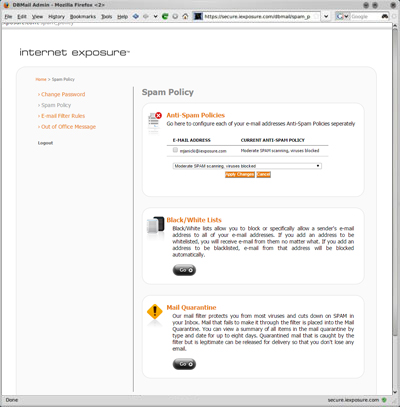Click the URL address field
Image resolution: width=400 pixels, height=407 pixels.
point(257,16)
